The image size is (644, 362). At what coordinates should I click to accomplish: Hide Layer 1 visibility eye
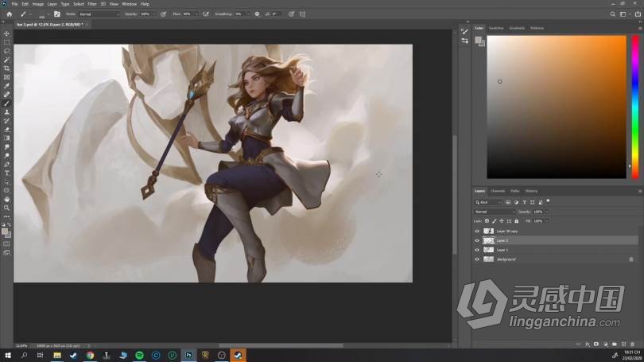click(x=477, y=250)
